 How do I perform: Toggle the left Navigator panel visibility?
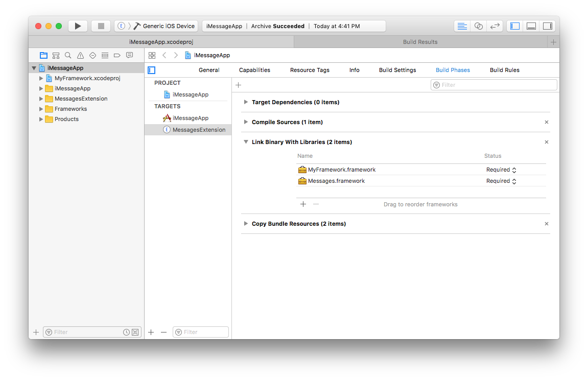pos(515,26)
